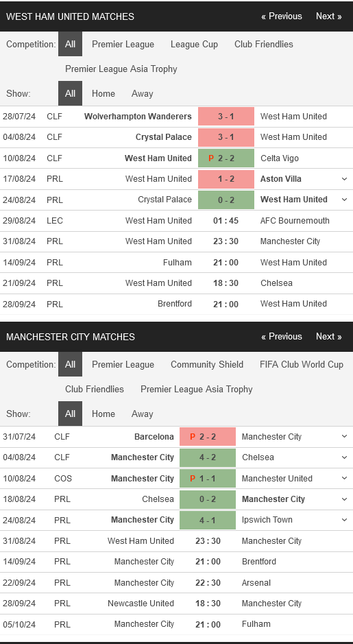Expand Manchester City vs Ipswich Town row arrow
This screenshot has width=353, height=644.
pyautogui.click(x=344, y=520)
